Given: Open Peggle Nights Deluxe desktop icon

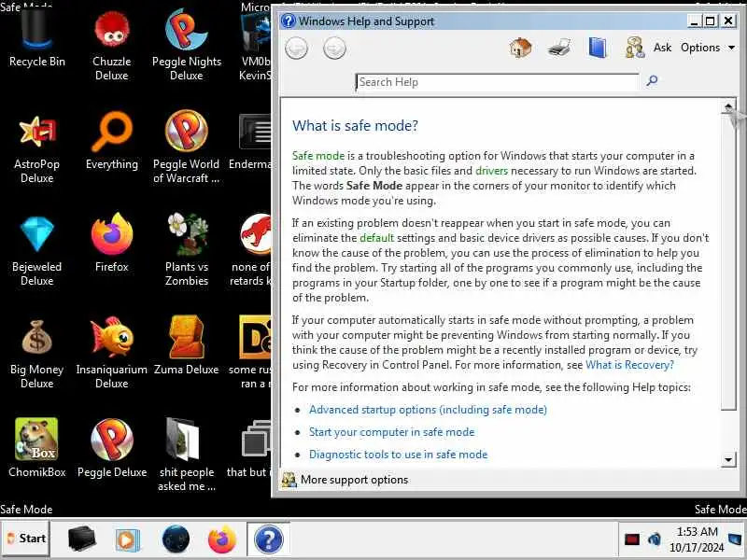Looking at the screenshot, I should [x=186, y=45].
